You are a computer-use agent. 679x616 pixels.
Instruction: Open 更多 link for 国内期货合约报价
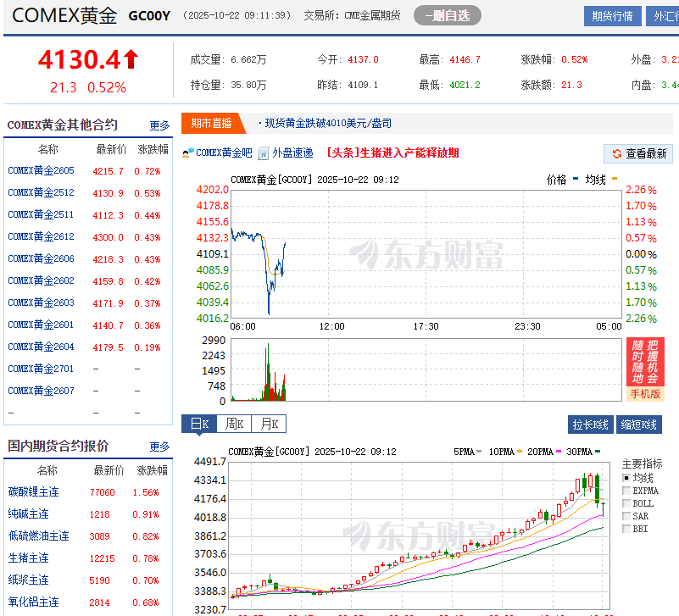tap(159, 447)
